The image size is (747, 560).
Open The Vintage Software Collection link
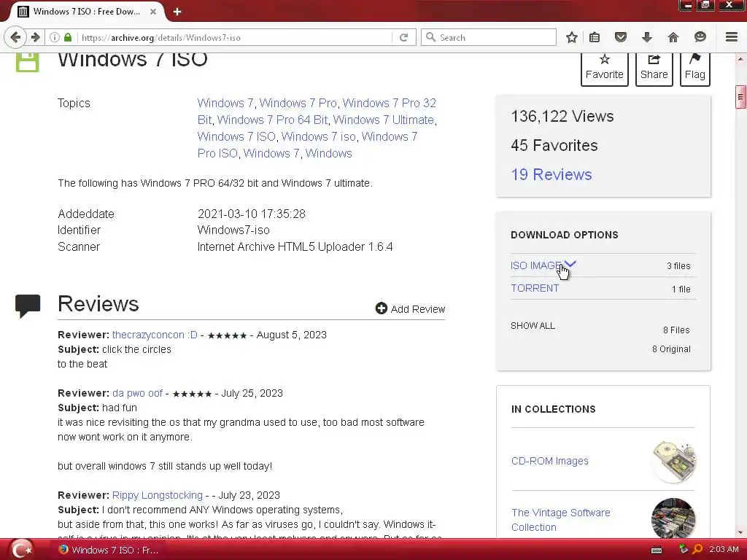pos(561,520)
